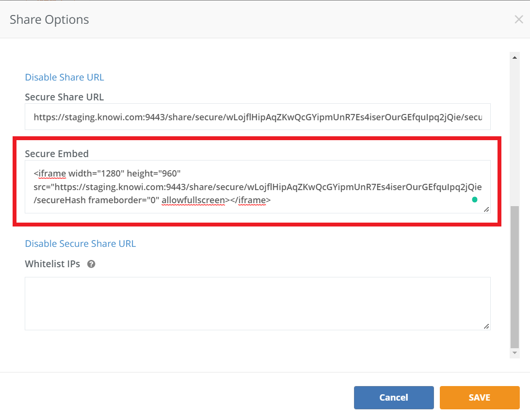Click the Whitelist IPs label text
Screen dimensions: 530x420
click(52, 264)
